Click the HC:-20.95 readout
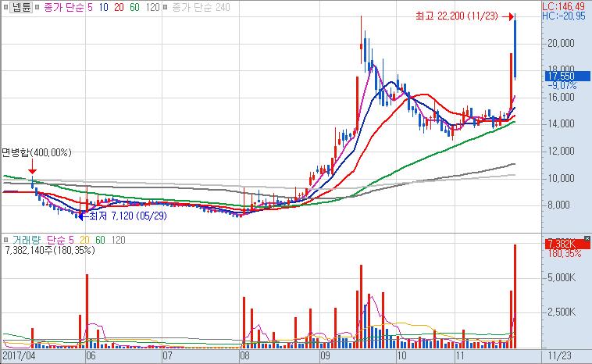The height and width of the screenshot is (364, 592). (563, 16)
